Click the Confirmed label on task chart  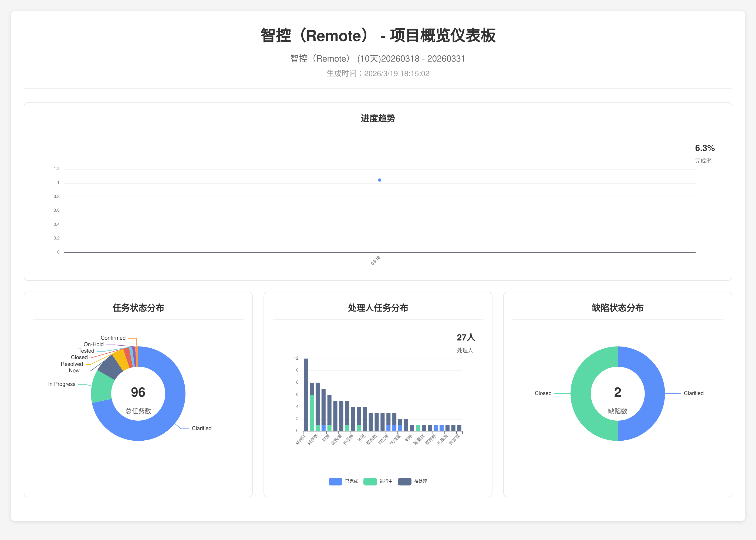113,338
